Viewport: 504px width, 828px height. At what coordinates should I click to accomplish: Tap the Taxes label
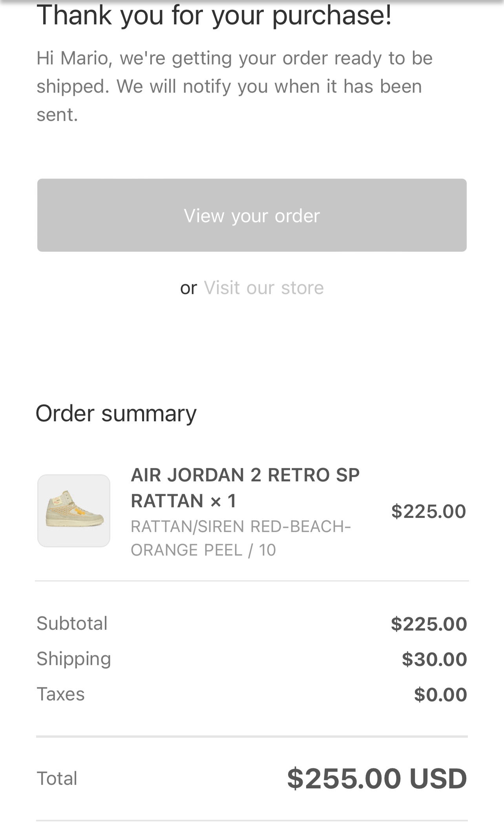pos(60,694)
